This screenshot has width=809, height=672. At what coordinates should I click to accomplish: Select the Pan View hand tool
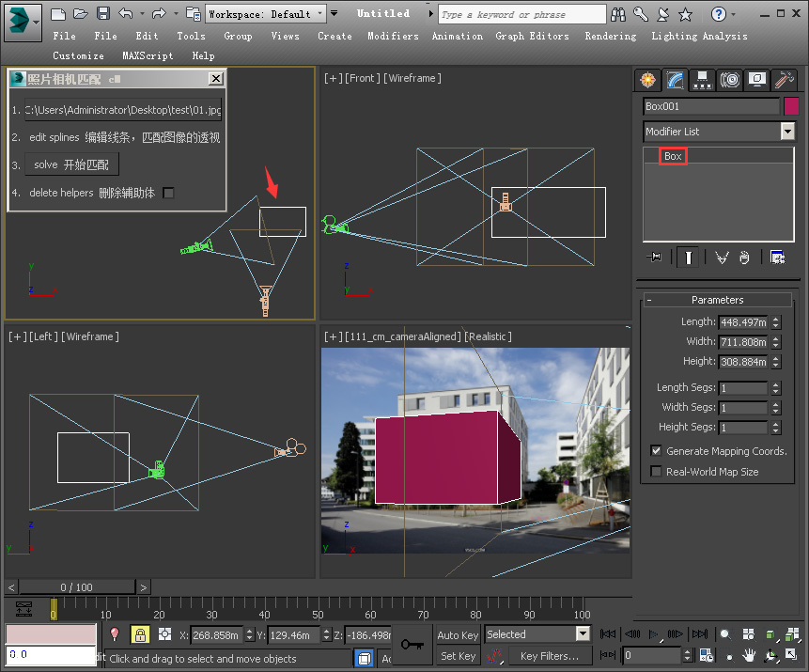tap(750, 655)
